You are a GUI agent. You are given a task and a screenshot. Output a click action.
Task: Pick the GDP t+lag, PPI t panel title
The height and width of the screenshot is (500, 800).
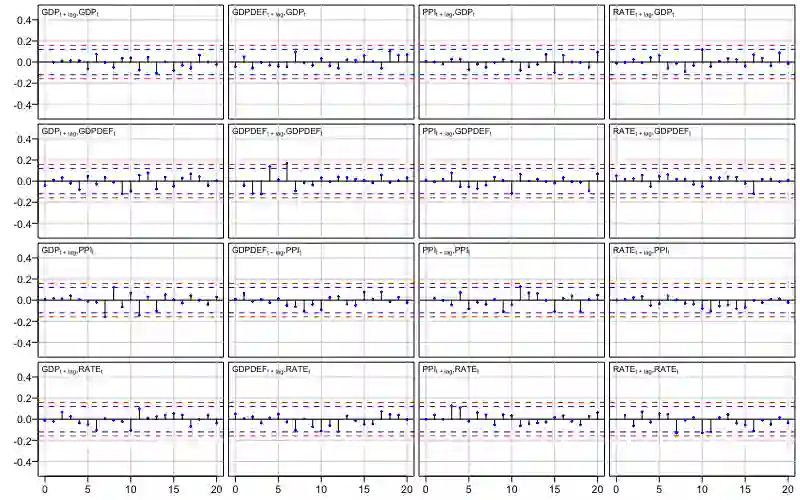[67, 251]
